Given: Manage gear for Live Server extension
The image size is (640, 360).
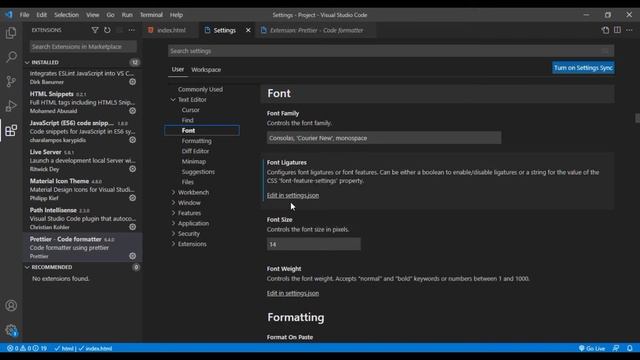Looking at the screenshot, I should click(x=133, y=169).
